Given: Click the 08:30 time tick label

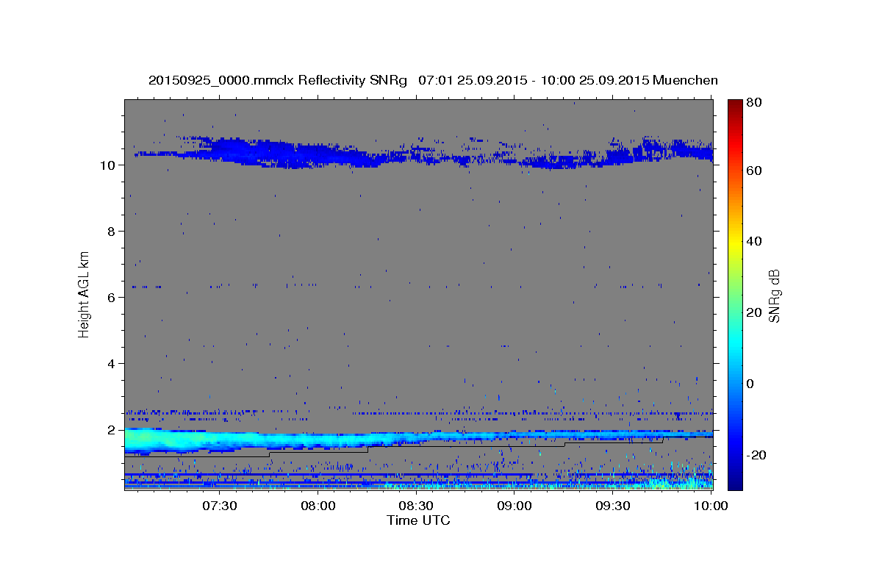Looking at the screenshot, I should (416, 506).
